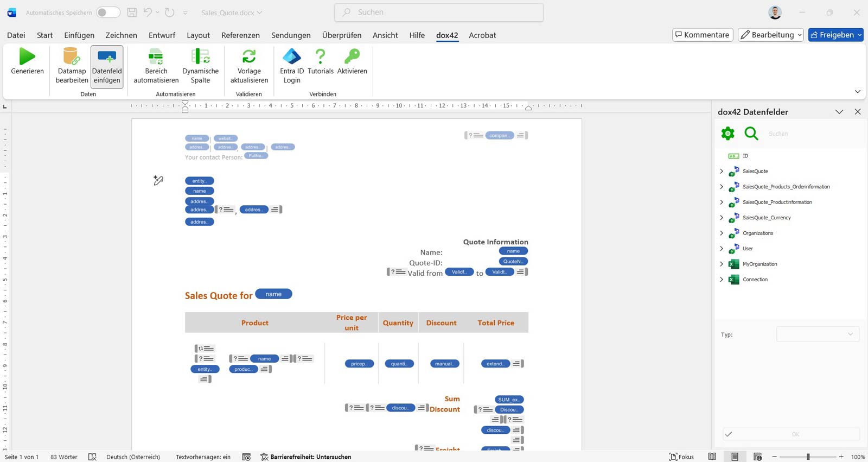Switch to Layout tab
This screenshot has height=462, width=868.
click(198, 35)
